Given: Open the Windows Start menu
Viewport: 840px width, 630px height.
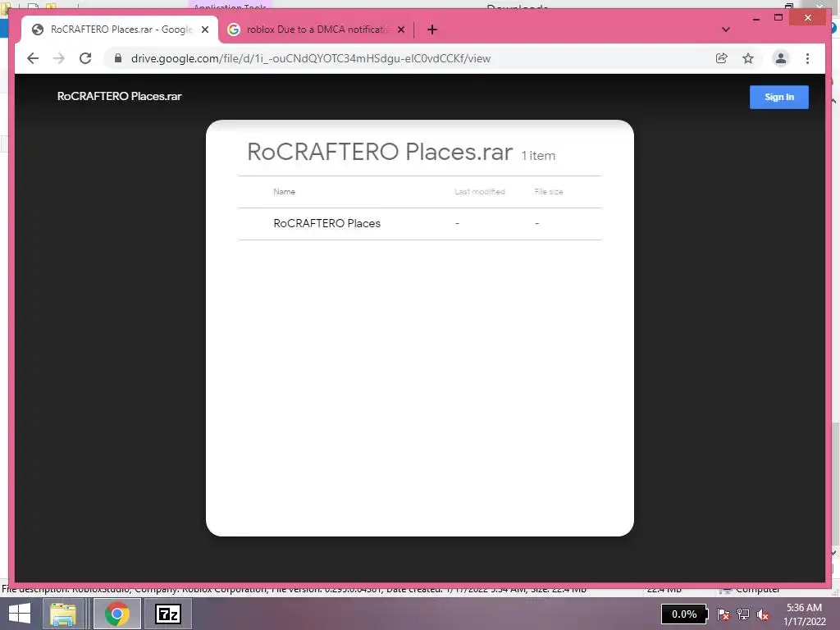Looking at the screenshot, I should click(20, 614).
